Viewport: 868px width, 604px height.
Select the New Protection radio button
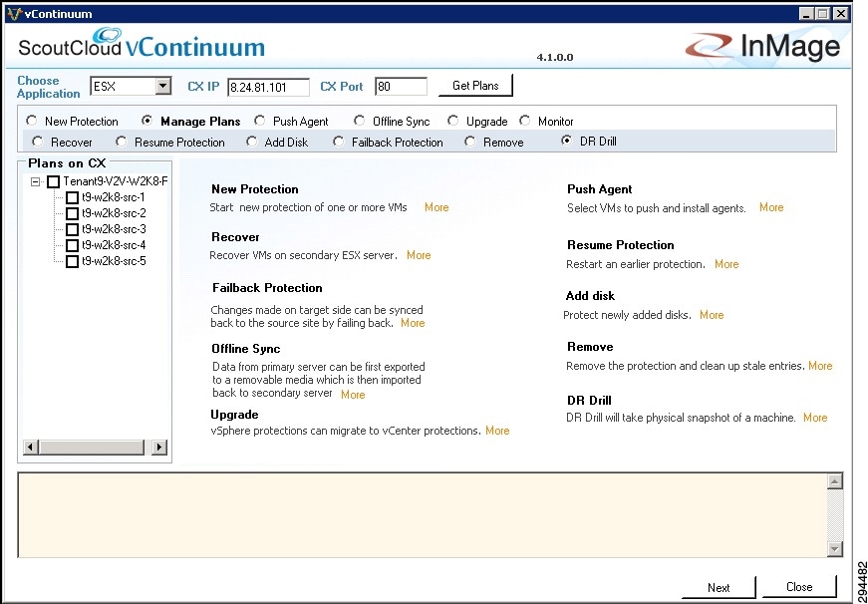[32, 121]
